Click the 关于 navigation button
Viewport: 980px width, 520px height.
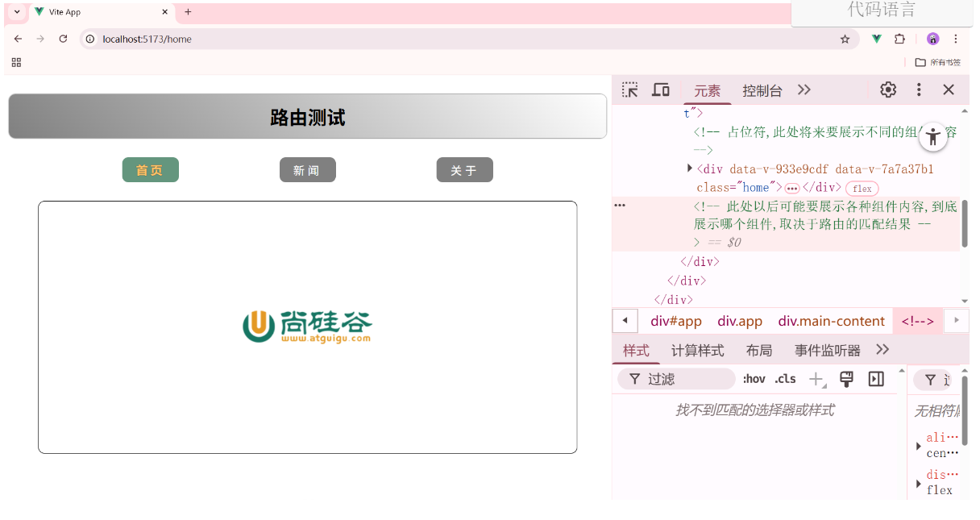click(x=464, y=170)
